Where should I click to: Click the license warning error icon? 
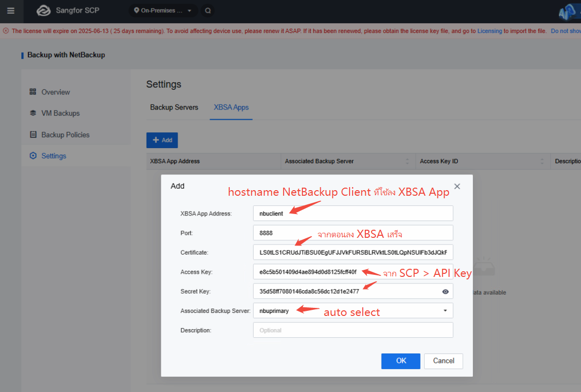point(6,31)
